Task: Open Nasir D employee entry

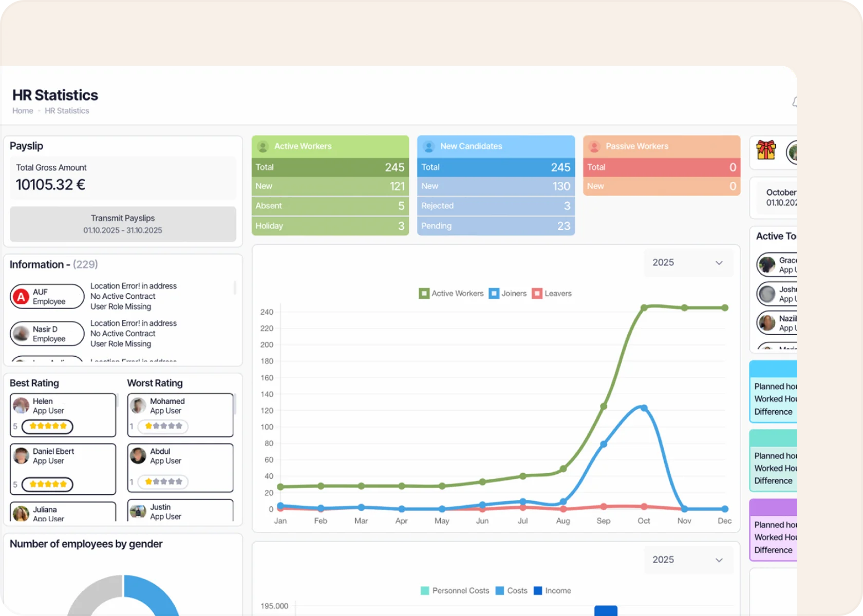Action: [47, 334]
